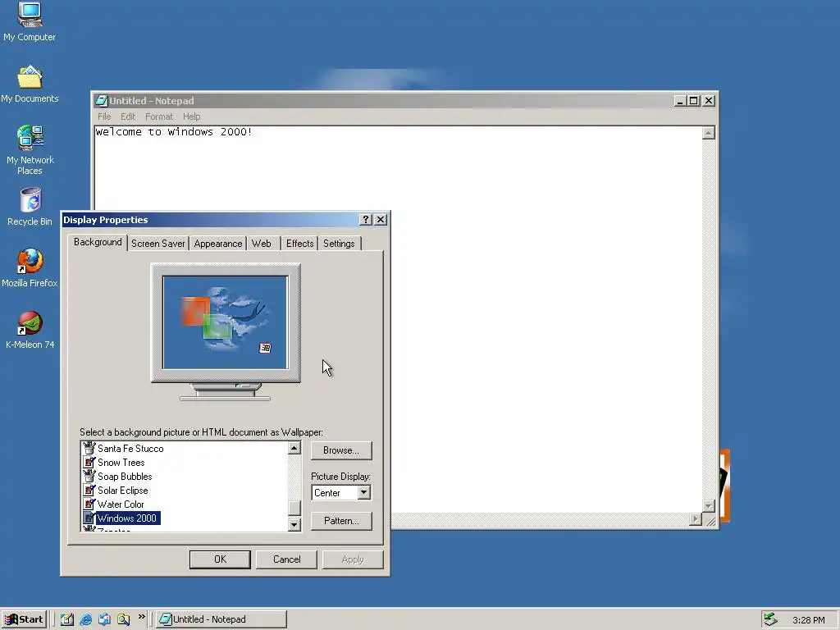Click the Display Properties help question button
Viewport: 840px width, 630px height.
pyautogui.click(x=365, y=220)
